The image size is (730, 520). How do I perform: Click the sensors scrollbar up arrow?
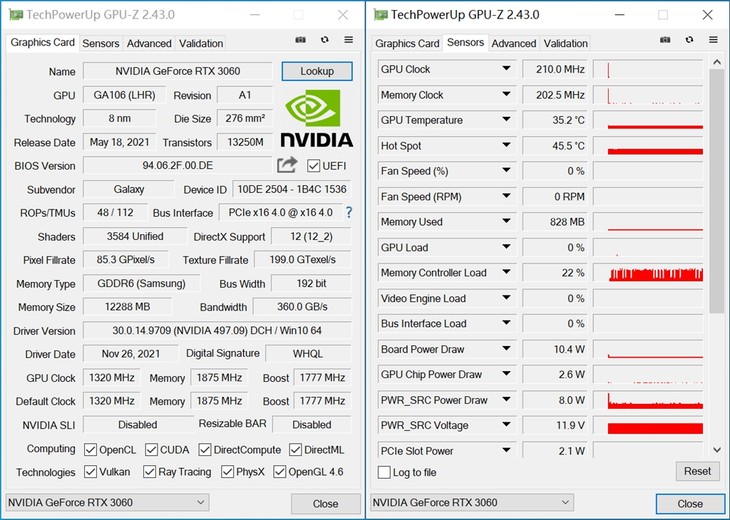(x=716, y=62)
